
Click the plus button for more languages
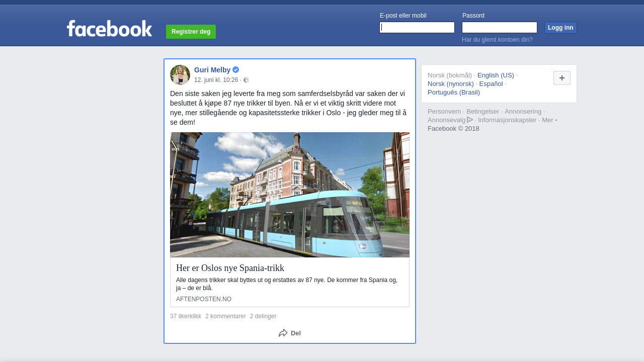tap(562, 78)
